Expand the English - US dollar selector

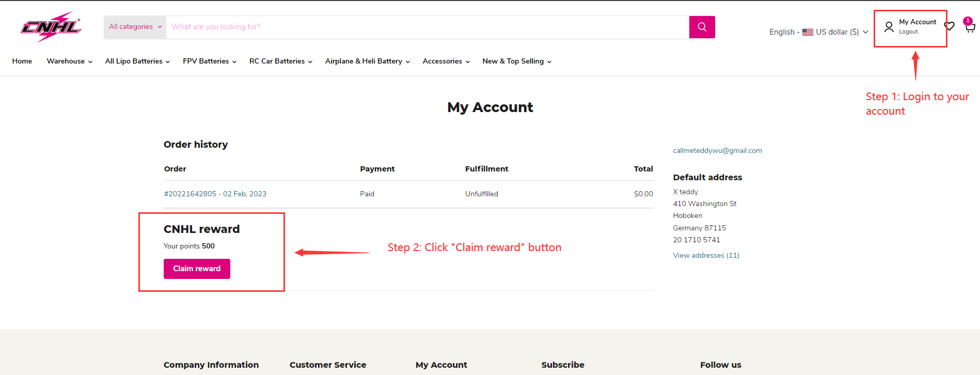pyautogui.click(x=818, y=32)
